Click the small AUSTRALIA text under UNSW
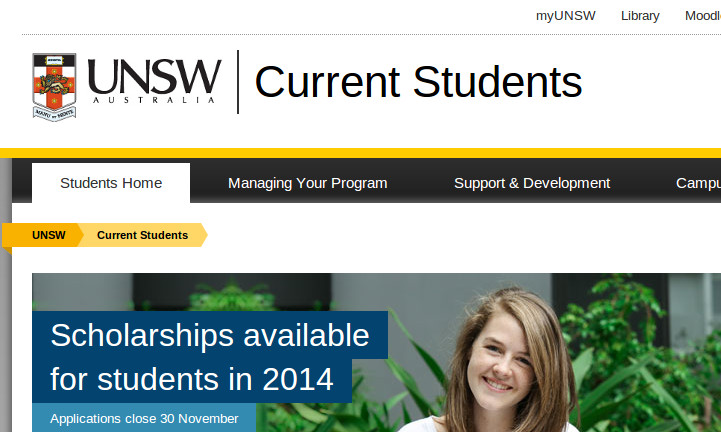 pos(155,101)
